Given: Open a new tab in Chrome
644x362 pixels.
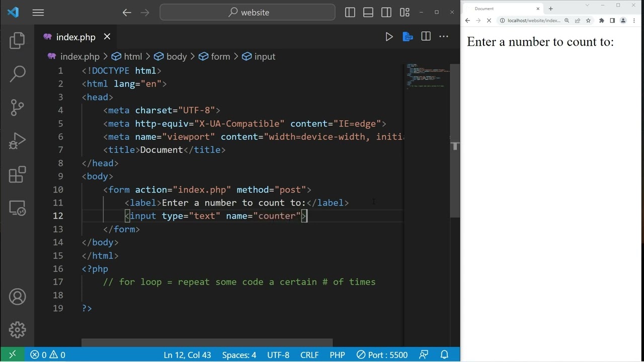Looking at the screenshot, I should pos(550,9).
